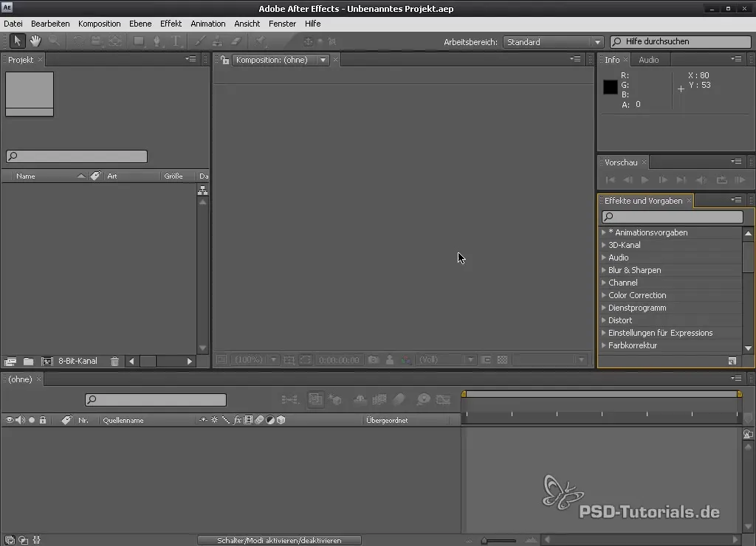Select the Brush tool
The image size is (756, 546).
click(x=199, y=41)
